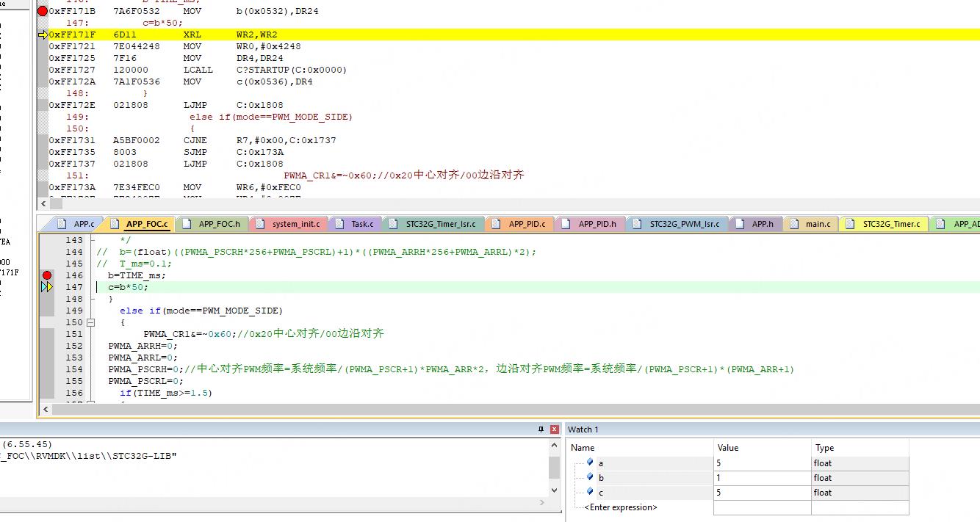Switch to the APP_PID.c tab
Viewport: 980px width, 522px height.
pos(520,224)
